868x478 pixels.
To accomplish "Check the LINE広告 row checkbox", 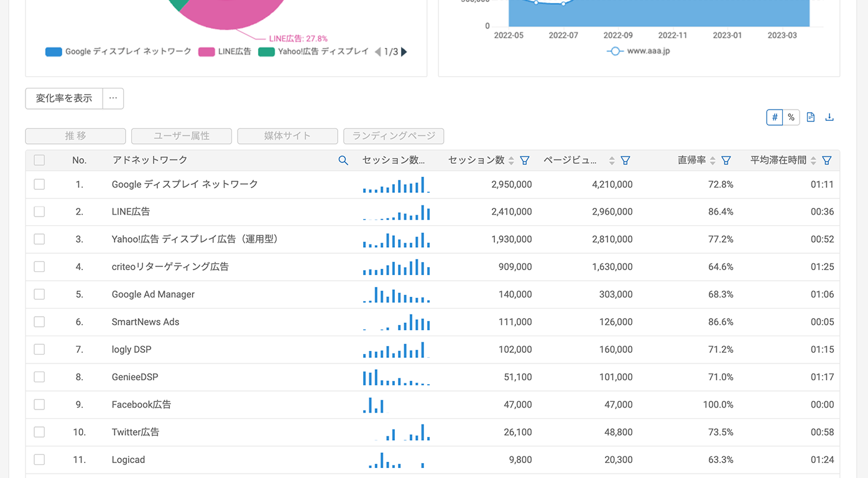I will pos(39,212).
